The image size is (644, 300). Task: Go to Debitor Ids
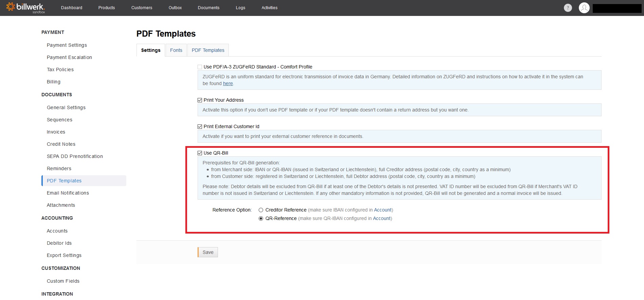59,243
